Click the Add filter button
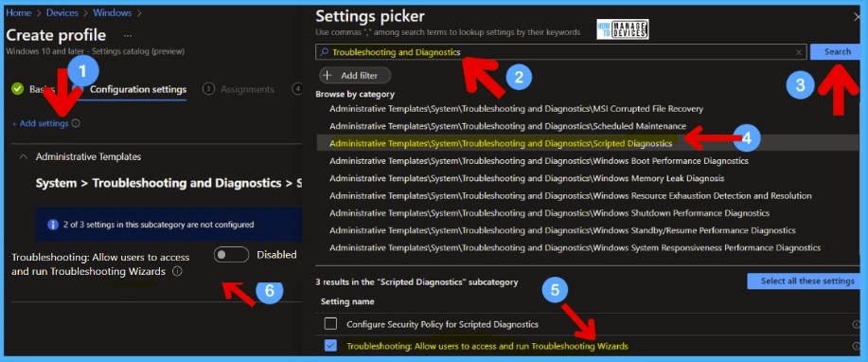The image size is (868, 362). point(355,76)
